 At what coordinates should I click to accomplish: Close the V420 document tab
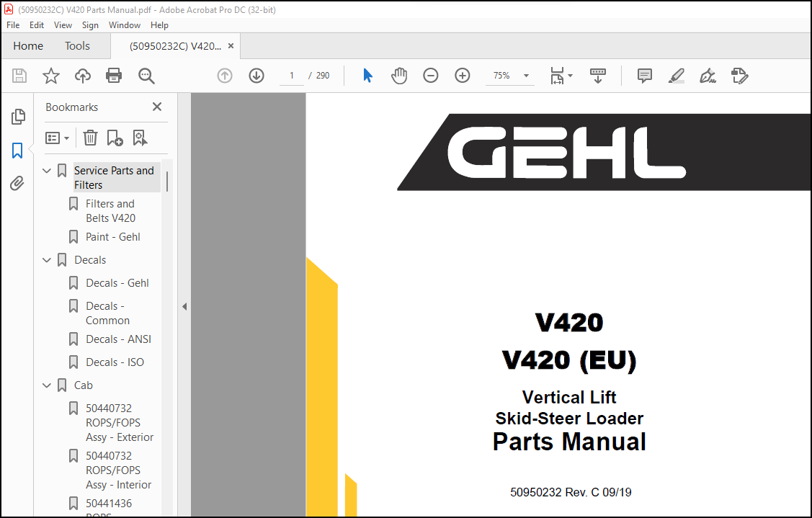231,46
